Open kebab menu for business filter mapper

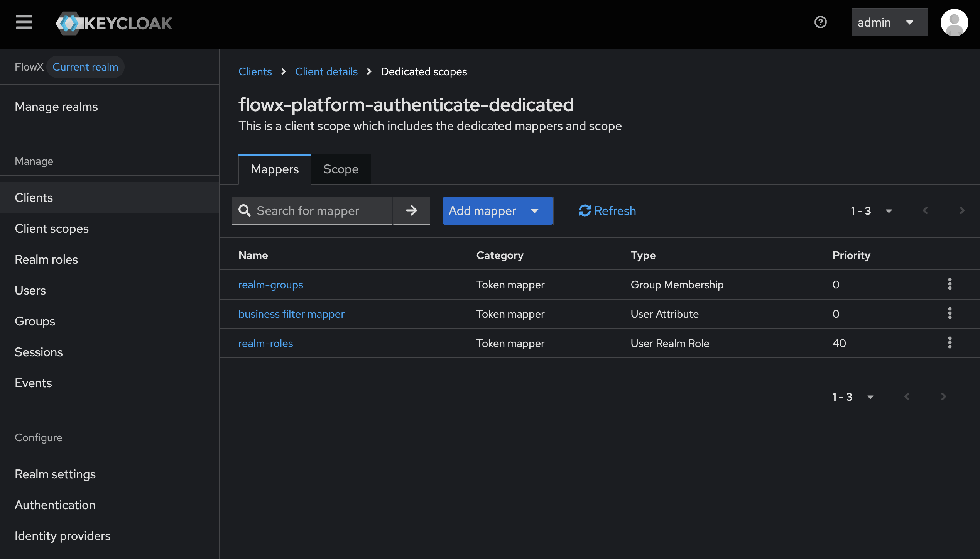(950, 313)
